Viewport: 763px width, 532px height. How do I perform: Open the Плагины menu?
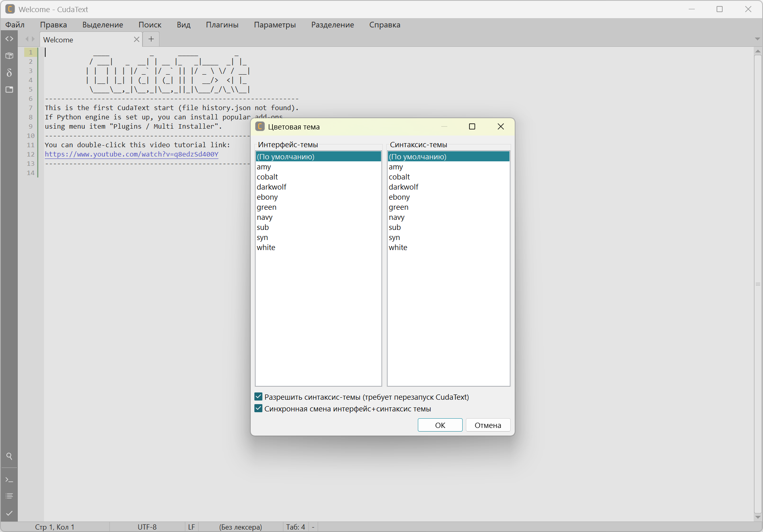222,25
